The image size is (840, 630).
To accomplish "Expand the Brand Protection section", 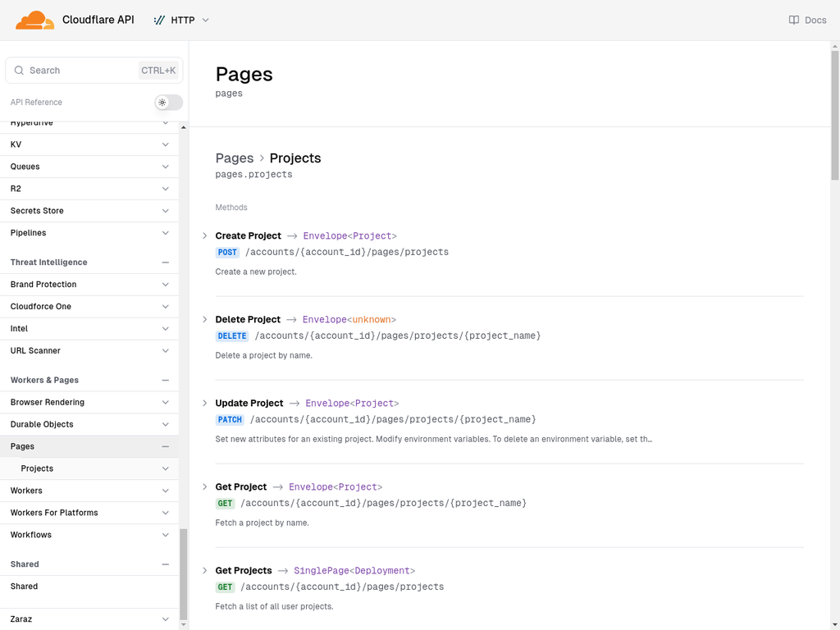I will pos(166,285).
